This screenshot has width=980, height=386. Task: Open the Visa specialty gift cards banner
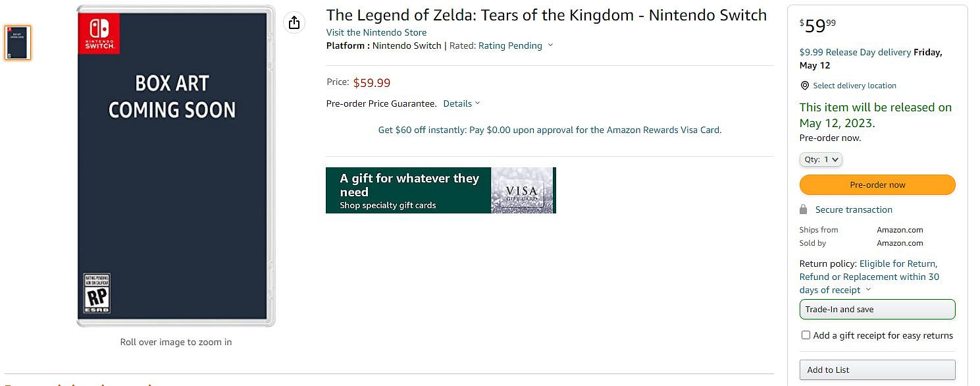tap(408, 190)
